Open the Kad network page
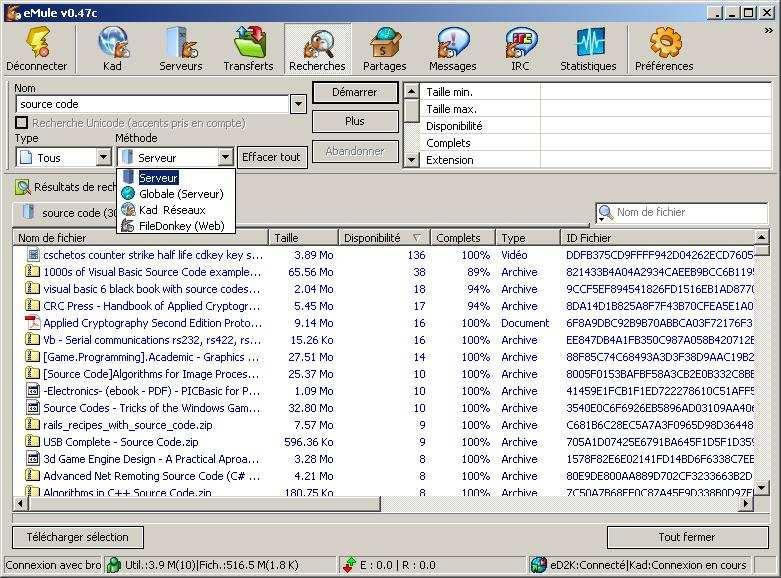The height and width of the screenshot is (578, 781). (x=113, y=48)
